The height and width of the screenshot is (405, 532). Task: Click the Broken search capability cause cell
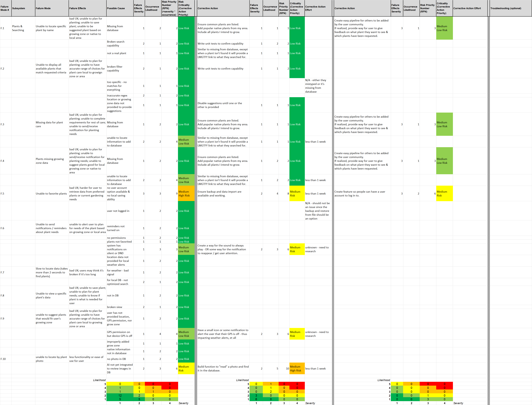click(x=119, y=44)
